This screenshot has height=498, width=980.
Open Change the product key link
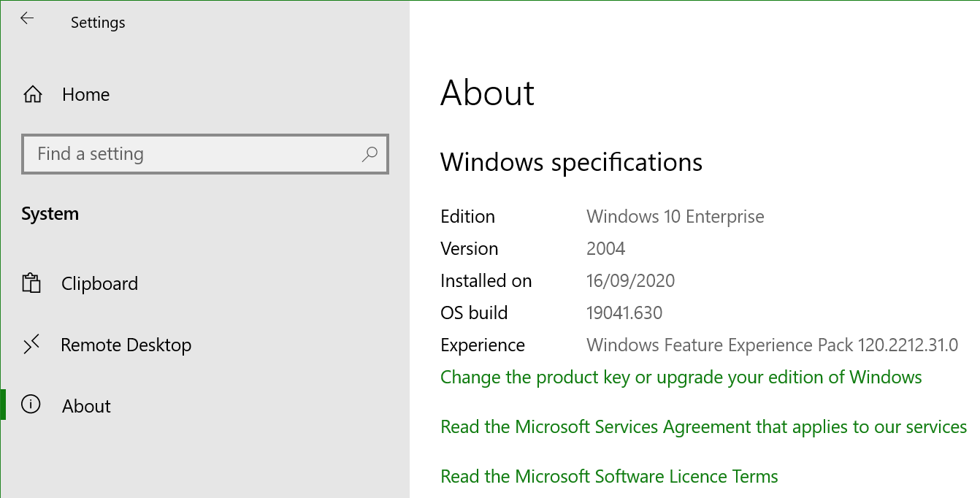point(681,378)
